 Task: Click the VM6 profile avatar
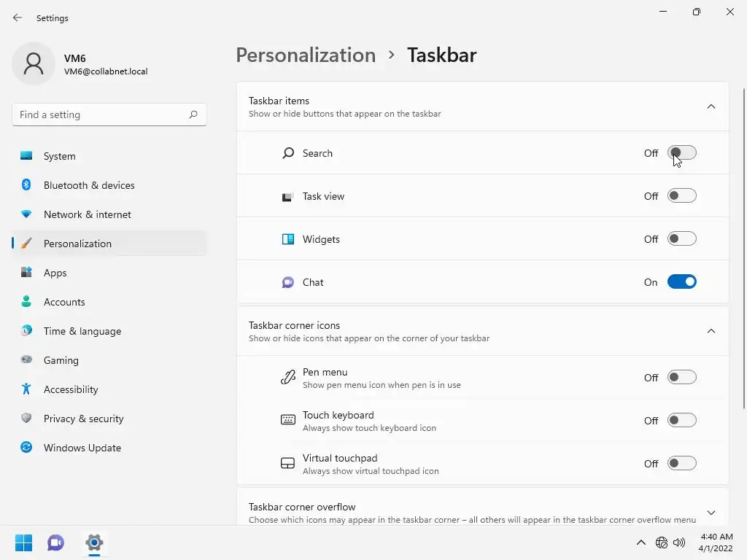(34, 64)
